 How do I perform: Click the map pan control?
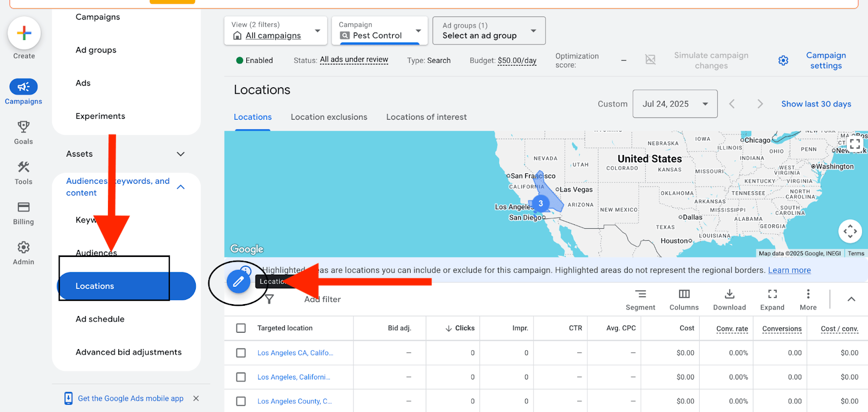850,231
